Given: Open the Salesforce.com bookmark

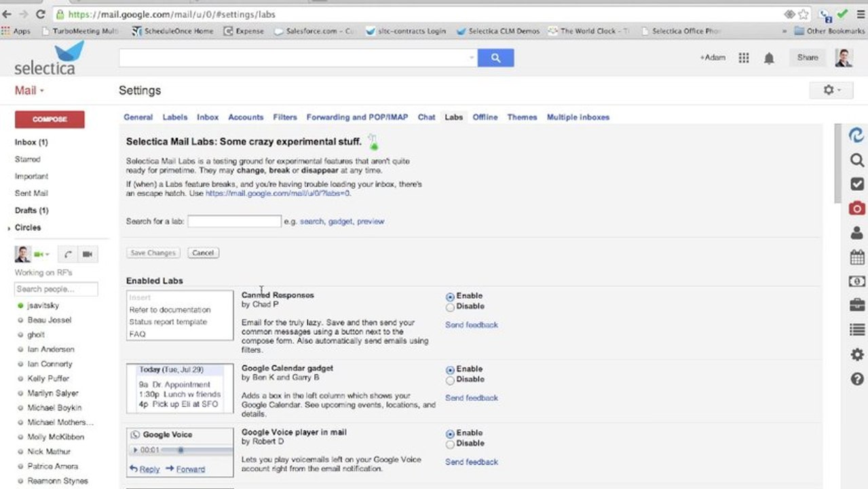Looking at the screenshot, I should pos(316,31).
